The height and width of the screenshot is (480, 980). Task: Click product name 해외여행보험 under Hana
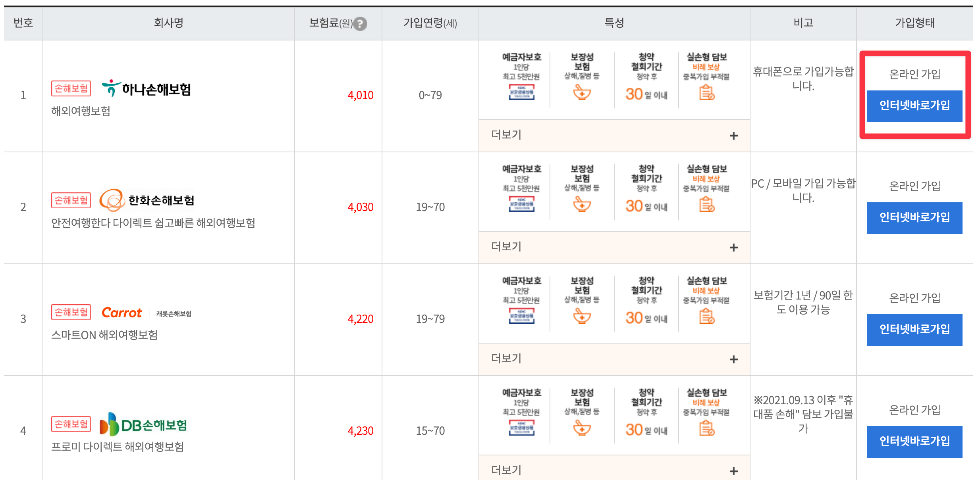point(81,111)
